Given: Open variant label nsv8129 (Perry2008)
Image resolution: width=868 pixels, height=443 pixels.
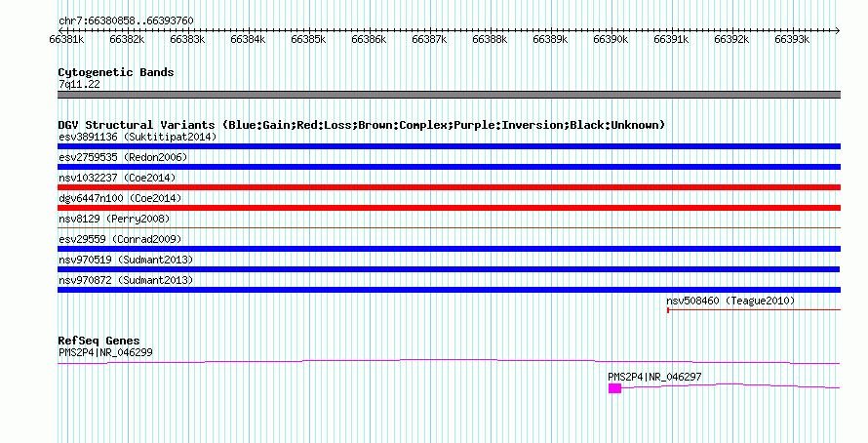Looking at the screenshot, I should (114, 219).
